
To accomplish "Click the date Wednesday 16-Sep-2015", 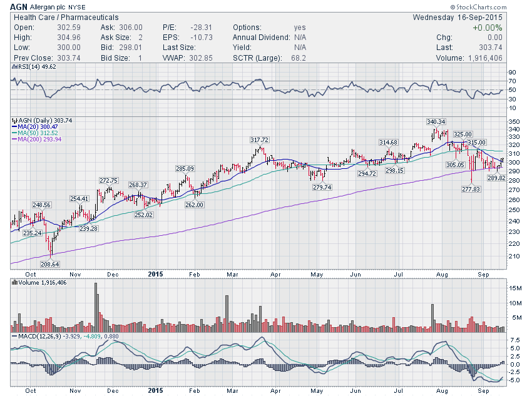I will (x=458, y=18).
